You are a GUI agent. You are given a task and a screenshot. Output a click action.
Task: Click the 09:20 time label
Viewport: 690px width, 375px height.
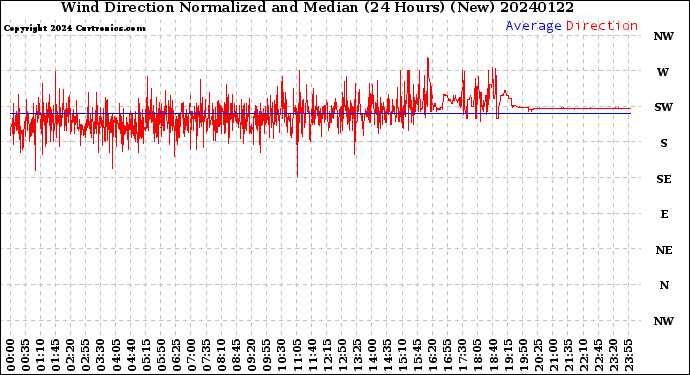click(x=252, y=355)
